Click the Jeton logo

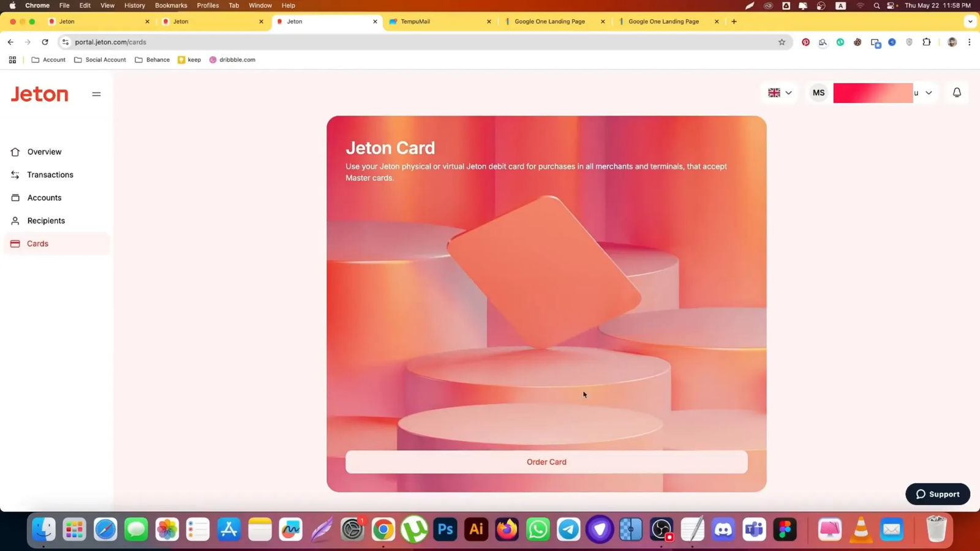coord(39,94)
